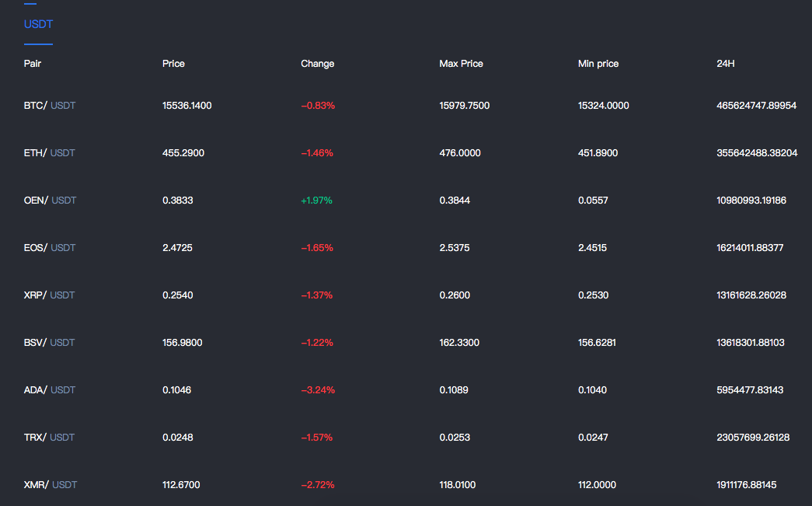Select OEN min price 0.0557

593,201
